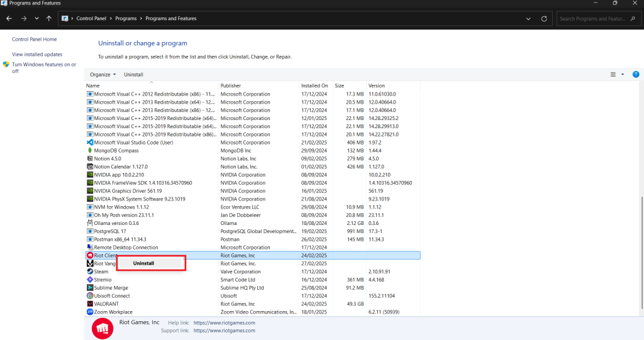Click the address bar location icon
This screenshot has height=340, width=644.
(x=65, y=18)
